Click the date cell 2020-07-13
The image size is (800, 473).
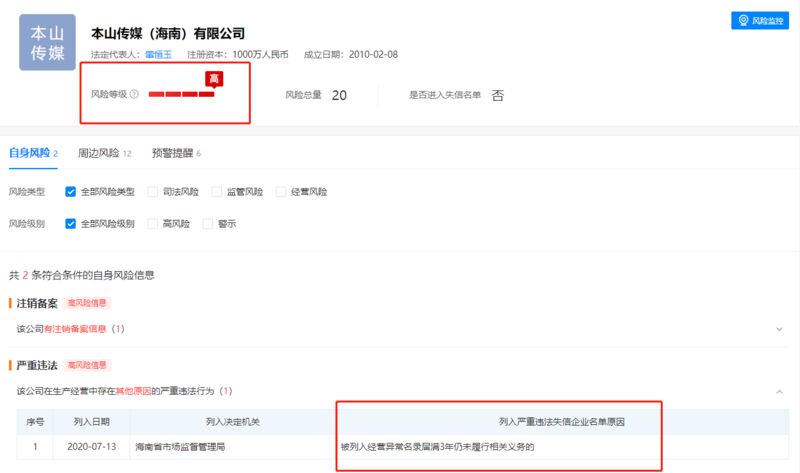click(x=91, y=447)
